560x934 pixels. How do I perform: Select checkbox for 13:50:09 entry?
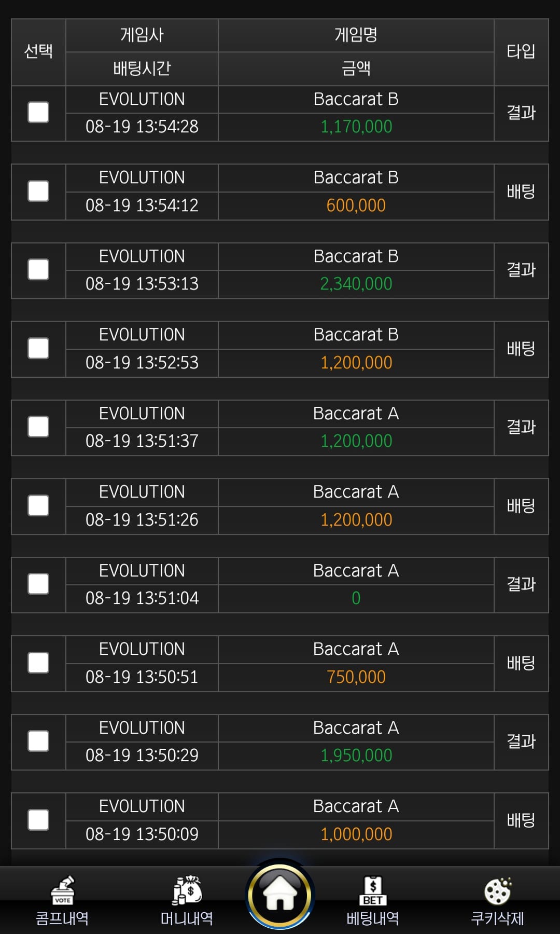[x=38, y=820]
